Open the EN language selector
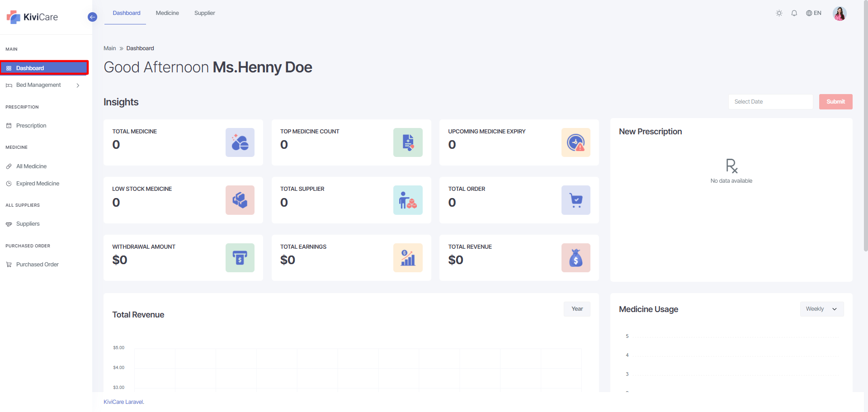868x412 pixels. click(x=813, y=13)
